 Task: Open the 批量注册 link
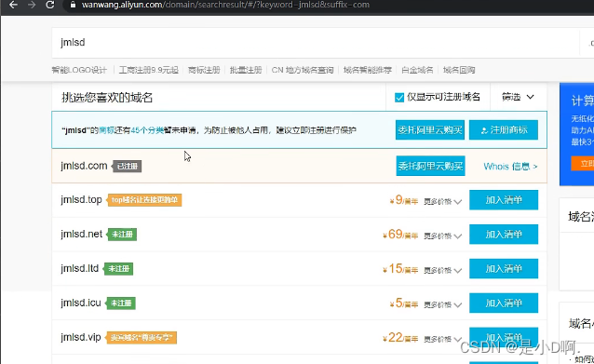point(246,70)
